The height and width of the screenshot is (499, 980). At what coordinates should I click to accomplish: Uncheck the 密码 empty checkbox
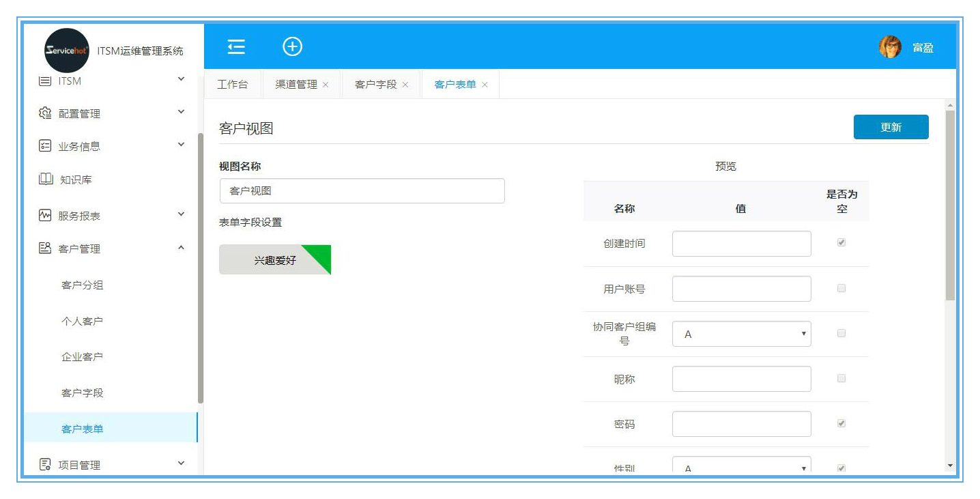(841, 423)
